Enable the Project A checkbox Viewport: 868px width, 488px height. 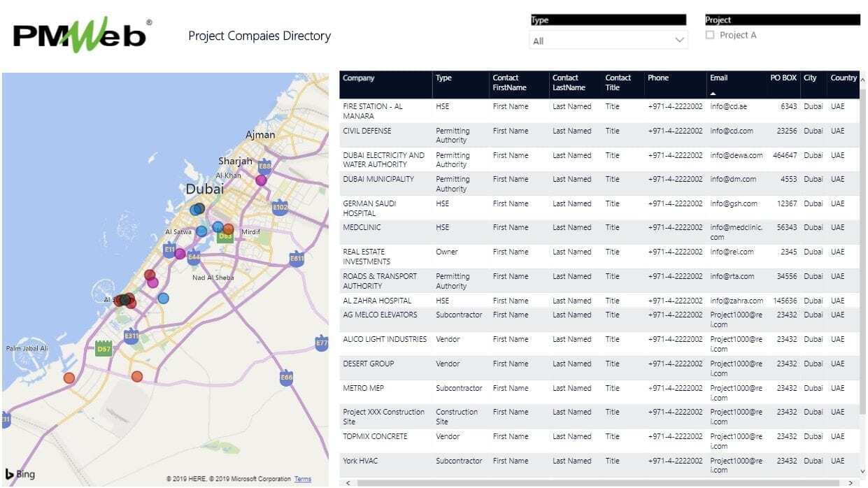point(710,35)
